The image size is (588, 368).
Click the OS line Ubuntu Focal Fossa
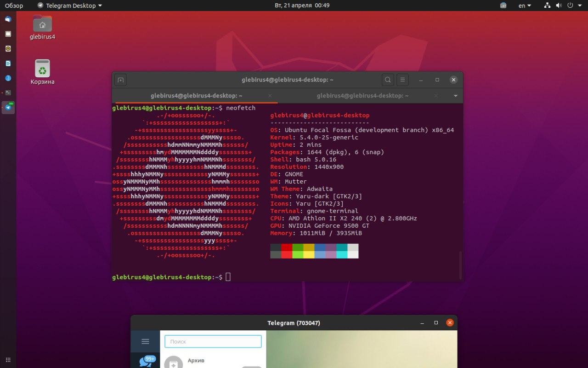[x=362, y=130]
